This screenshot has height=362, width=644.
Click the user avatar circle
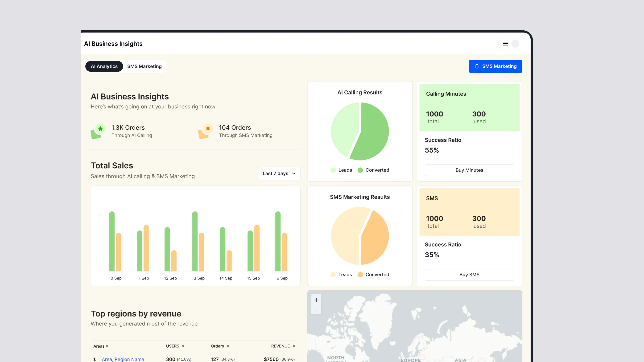tap(515, 44)
